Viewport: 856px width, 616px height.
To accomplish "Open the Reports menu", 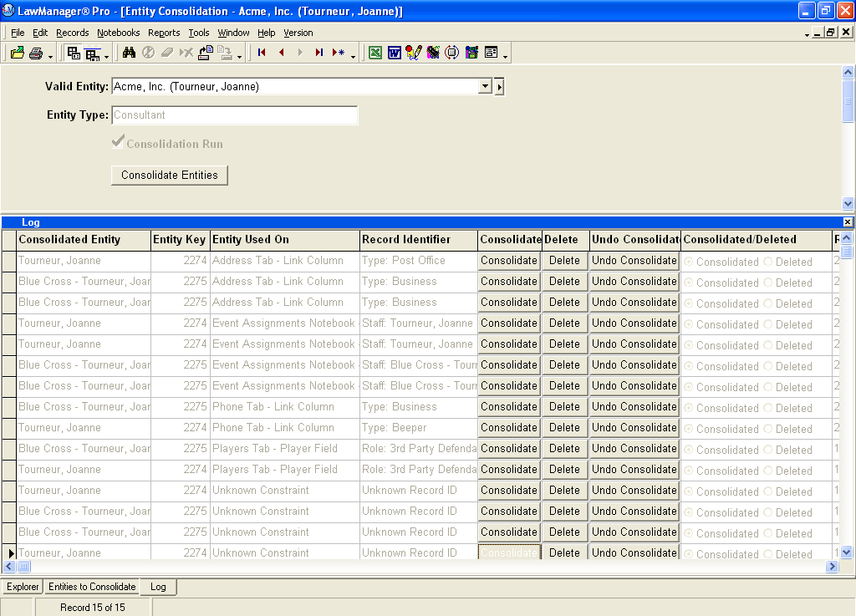I will [164, 33].
